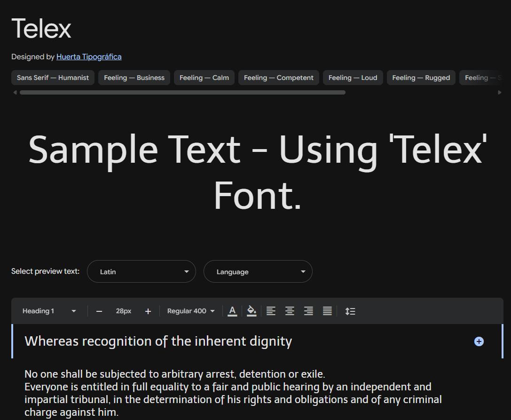Viewport: 511px width, 420px height.
Task: Select the Feeling — Business tag
Action: [134, 78]
